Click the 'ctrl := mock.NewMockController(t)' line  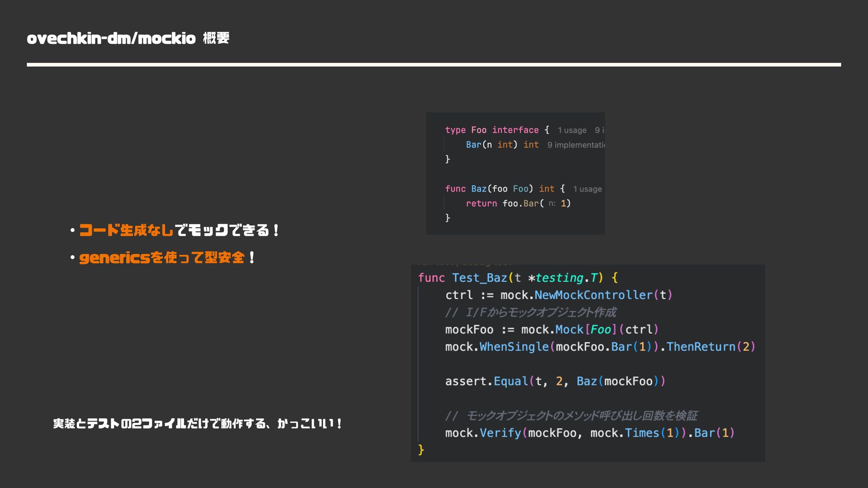559,295
